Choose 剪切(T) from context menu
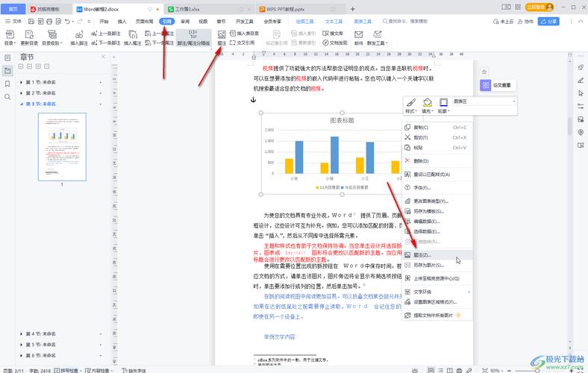Image resolution: width=588 pixels, height=373 pixels. point(437,137)
